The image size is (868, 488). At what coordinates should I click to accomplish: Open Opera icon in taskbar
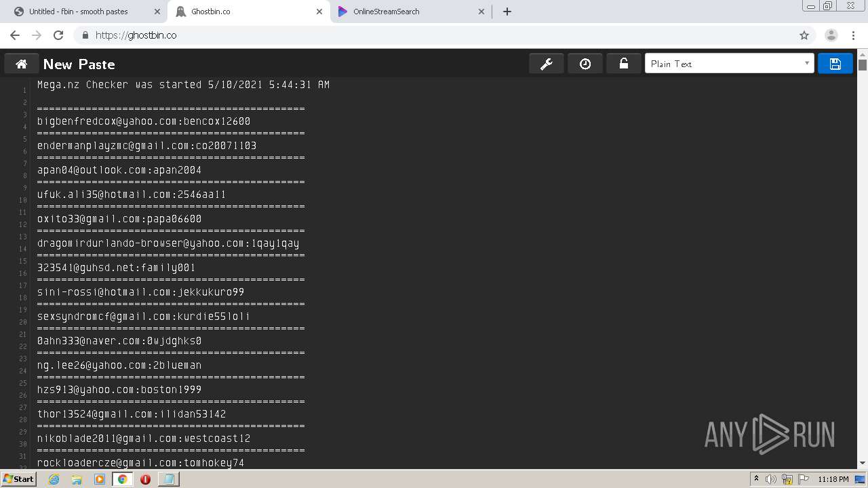pos(145,479)
